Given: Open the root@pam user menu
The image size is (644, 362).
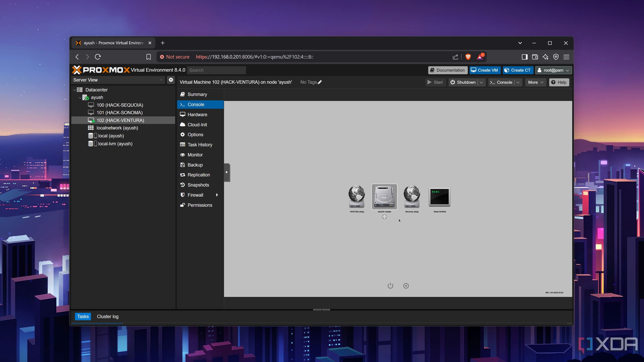Looking at the screenshot, I should pos(553,70).
